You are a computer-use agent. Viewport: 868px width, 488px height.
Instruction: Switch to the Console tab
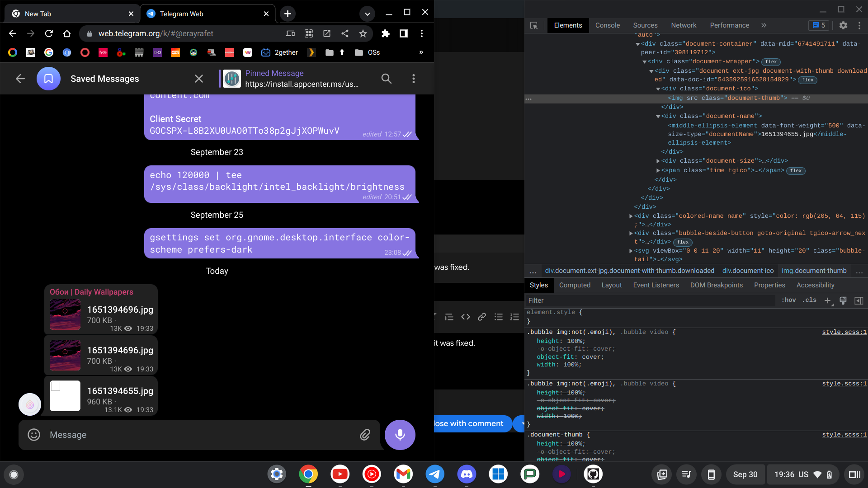[x=607, y=25]
